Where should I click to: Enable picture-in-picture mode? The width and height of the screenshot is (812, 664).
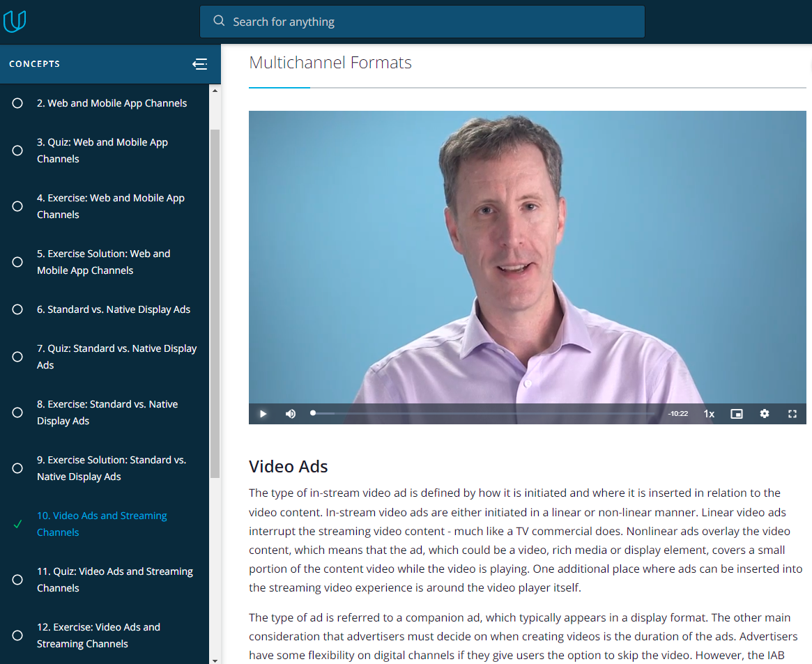tap(737, 413)
